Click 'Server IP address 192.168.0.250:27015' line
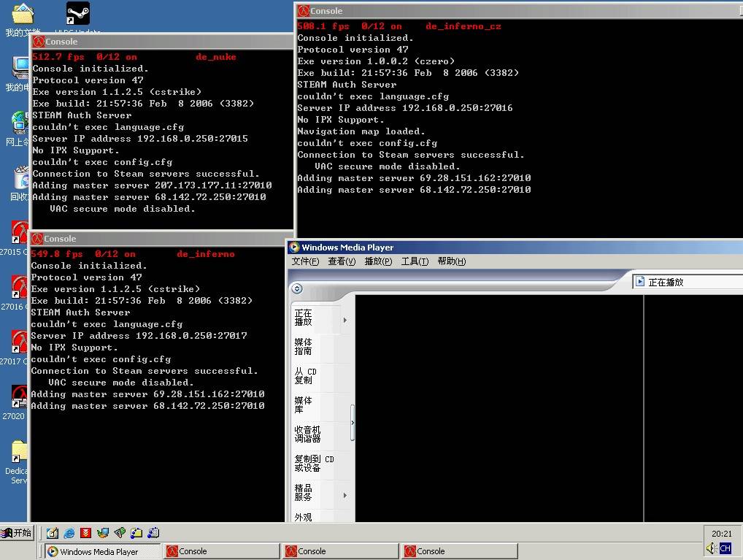The height and width of the screenshot is (560, 743). pyautogui.click(x=140, y=139)
